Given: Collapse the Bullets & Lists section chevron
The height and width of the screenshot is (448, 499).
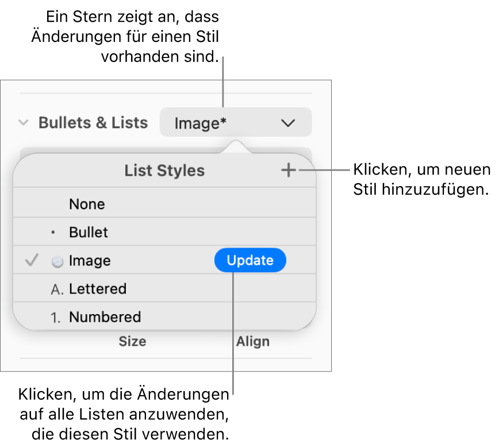Looking at the screenshot, I should tap(24, 122).
